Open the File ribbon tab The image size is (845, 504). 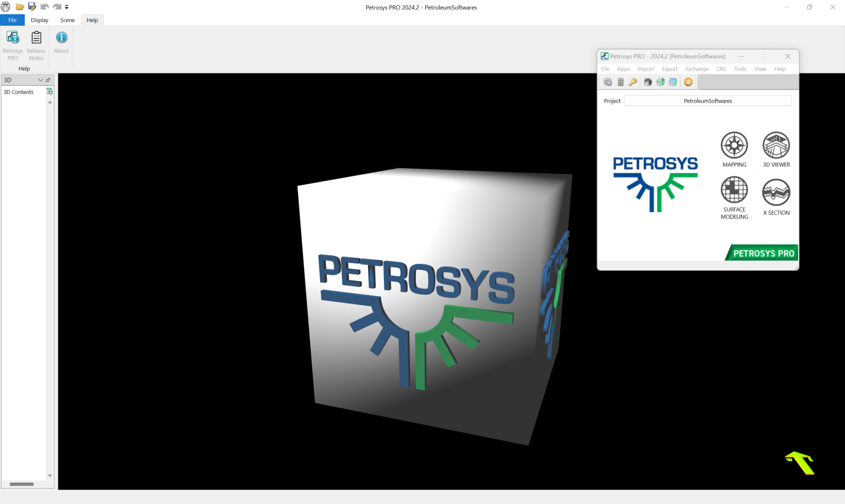(12, 20)
